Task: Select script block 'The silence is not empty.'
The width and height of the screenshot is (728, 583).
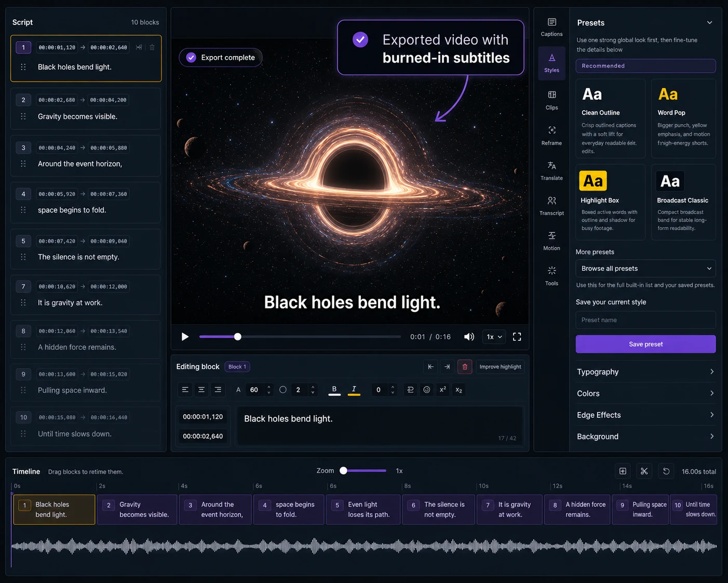Action: coord(86,249)
